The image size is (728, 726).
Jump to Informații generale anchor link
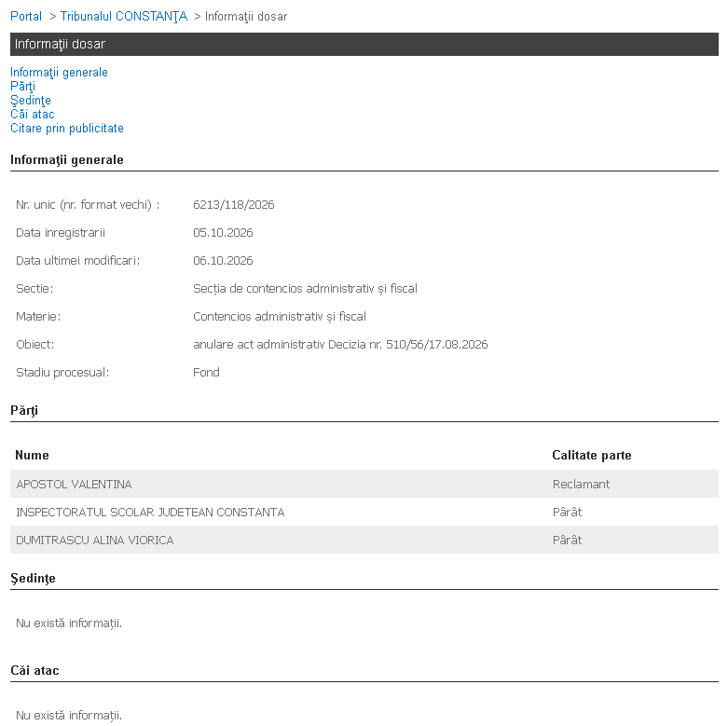tap(59, 73)
